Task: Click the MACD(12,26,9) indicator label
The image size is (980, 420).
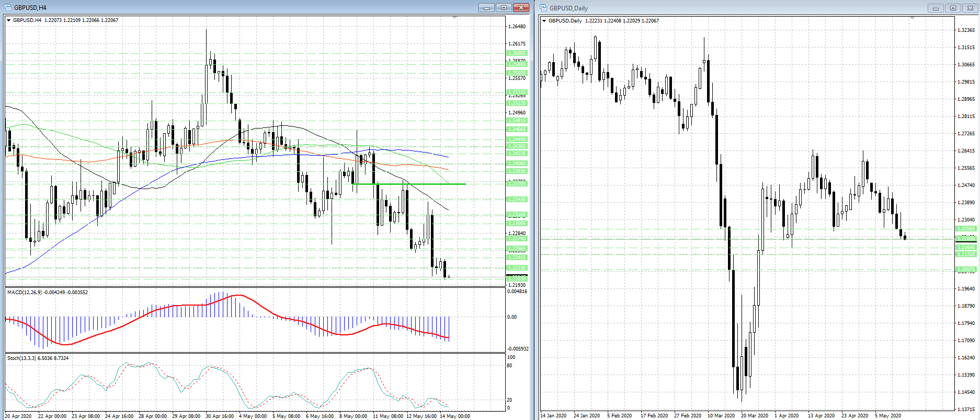Action: click(47, 293)
